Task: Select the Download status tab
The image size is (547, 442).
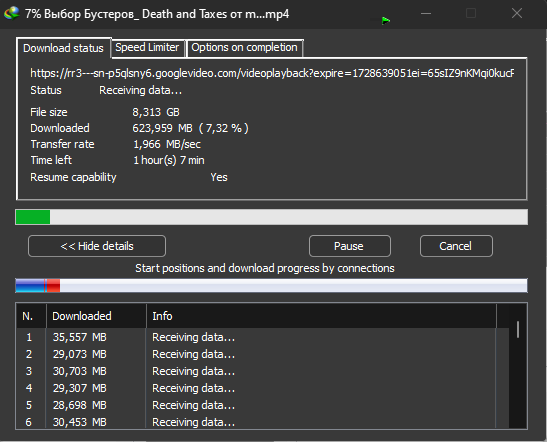Action: (x=63, y=48)
